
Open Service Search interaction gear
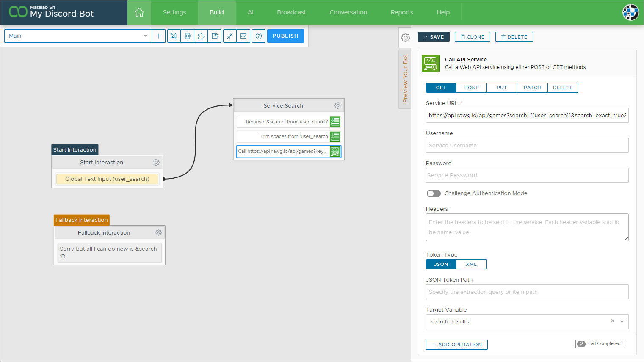click(337, 105)
